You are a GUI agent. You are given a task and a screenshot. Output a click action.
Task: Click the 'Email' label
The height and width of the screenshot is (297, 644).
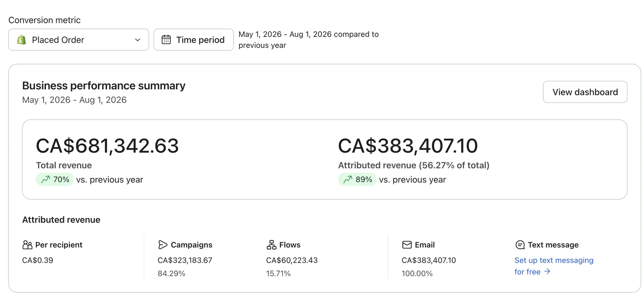pyautogui.click(x=425, y=245)
